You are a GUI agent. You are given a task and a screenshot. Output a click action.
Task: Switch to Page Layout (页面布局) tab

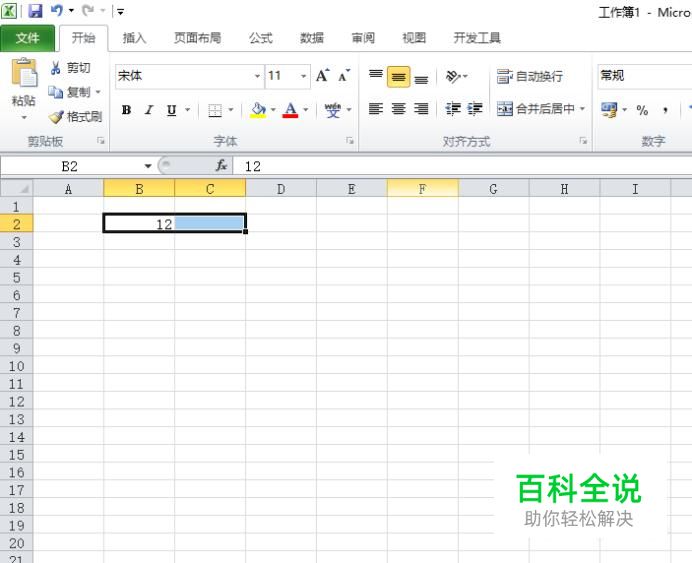click(197, 38)
